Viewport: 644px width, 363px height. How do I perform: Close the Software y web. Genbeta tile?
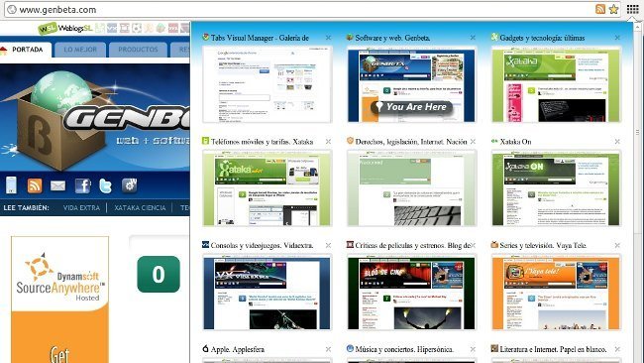point(473,38)
